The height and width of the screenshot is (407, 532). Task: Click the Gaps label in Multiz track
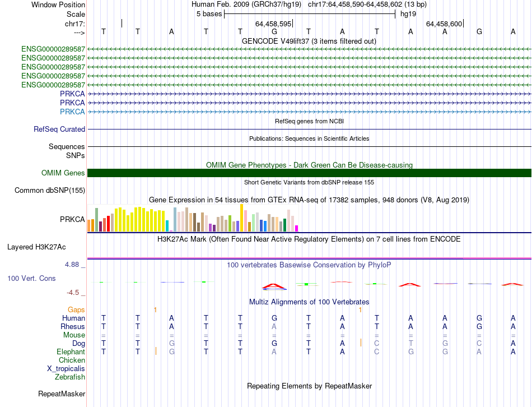[x=76, y=309]
